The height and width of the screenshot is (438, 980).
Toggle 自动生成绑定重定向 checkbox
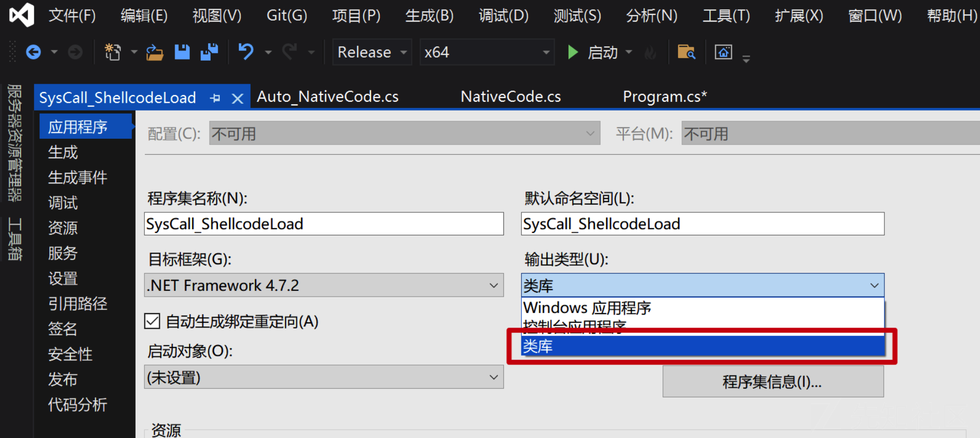pyautogui.click(x=152, y=321)
